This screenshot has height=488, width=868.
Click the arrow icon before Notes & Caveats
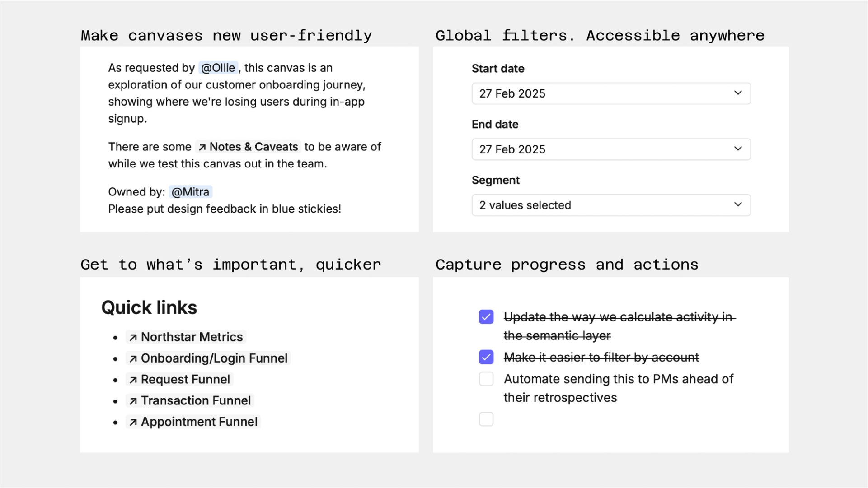(x=202, y=148)
